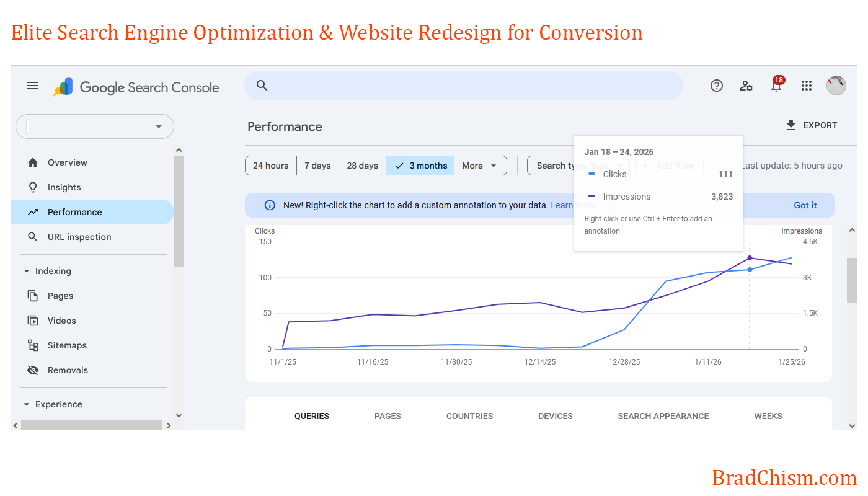Select the 28 days date range

pos(362,166)
